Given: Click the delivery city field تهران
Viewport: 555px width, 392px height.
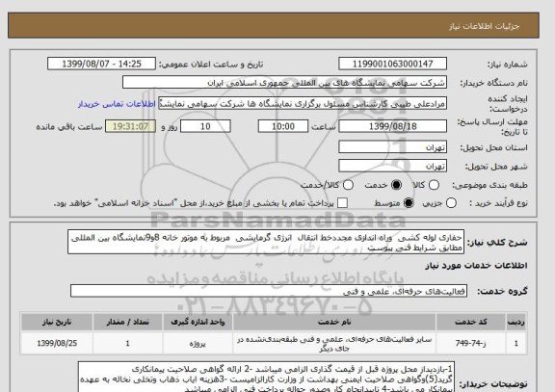Looking at the screenshot, I should [392, 166].
